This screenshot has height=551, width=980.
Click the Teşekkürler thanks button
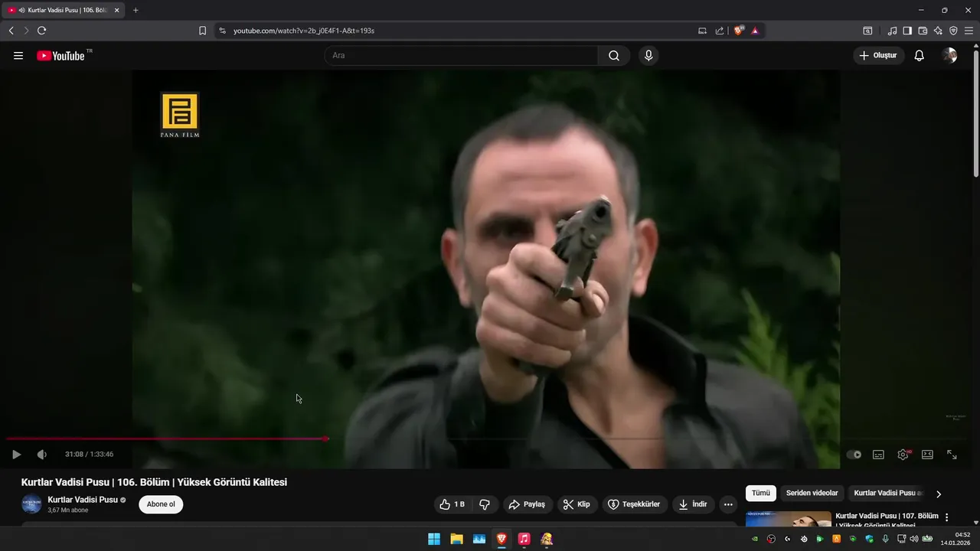click(634, 504)
